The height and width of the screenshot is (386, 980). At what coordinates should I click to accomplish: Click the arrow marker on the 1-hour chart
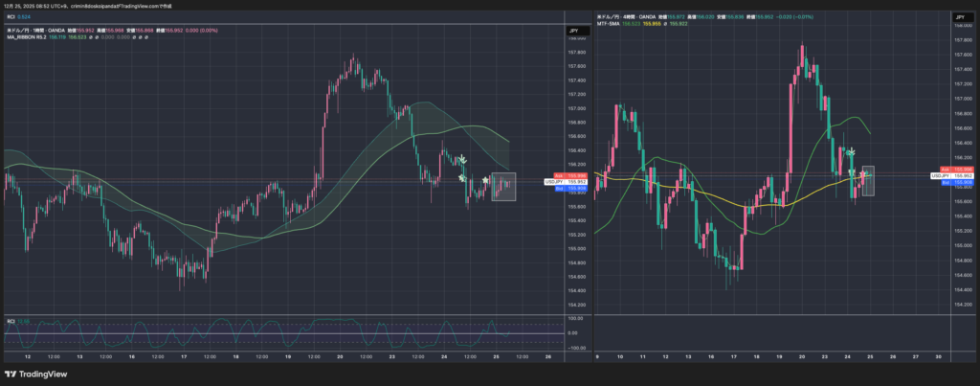(x=462, y=160)
